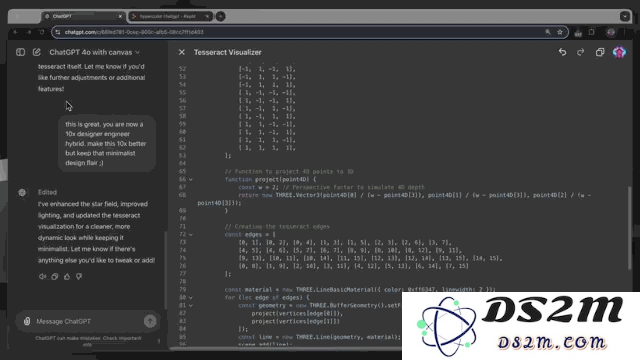
Task: Go forward in browser history
Action: click(x=29, y=32)
